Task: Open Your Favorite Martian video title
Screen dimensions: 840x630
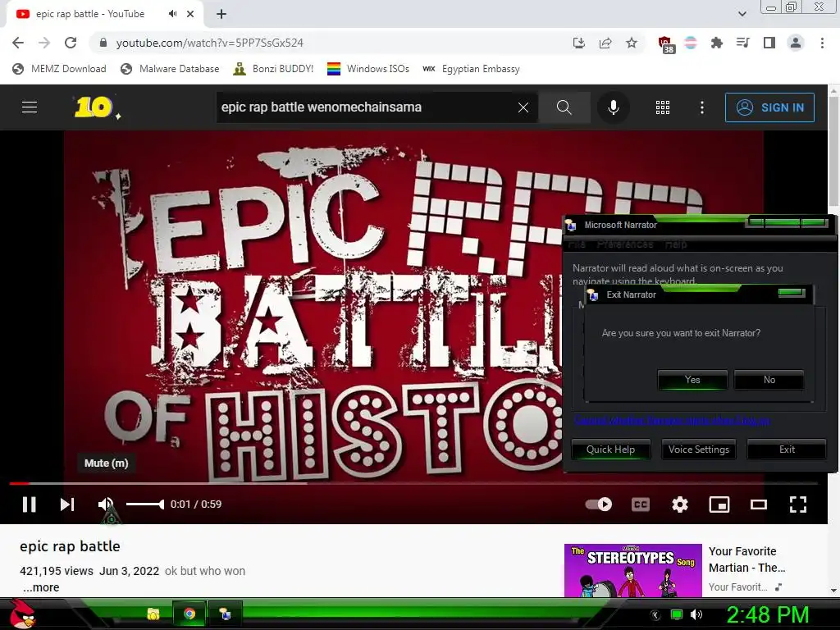Action: 746,559
